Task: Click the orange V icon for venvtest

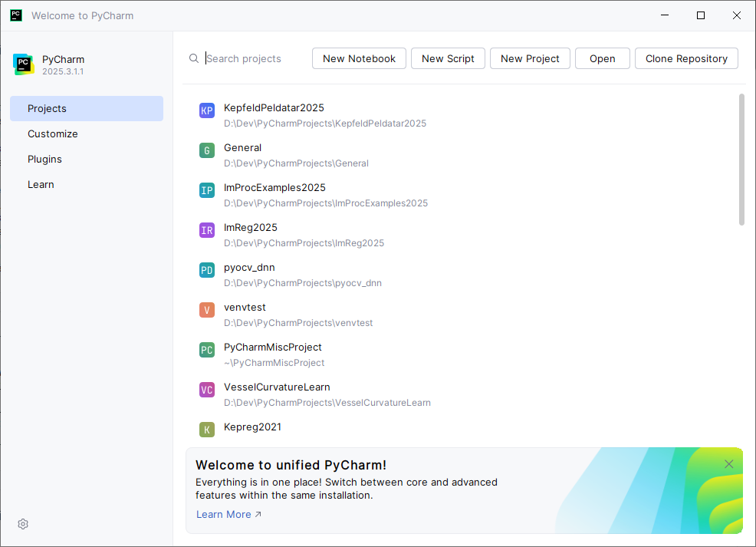Action: tap(206, 311)
